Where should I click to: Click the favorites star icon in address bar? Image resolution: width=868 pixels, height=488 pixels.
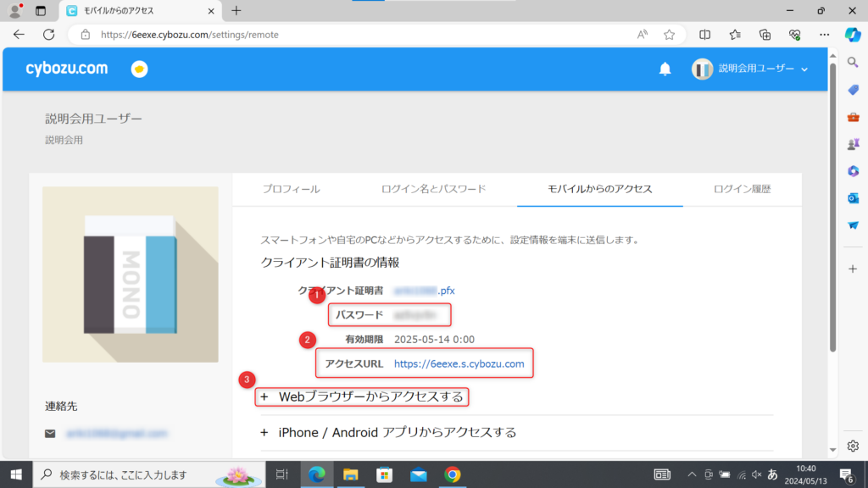coord(669,35)
